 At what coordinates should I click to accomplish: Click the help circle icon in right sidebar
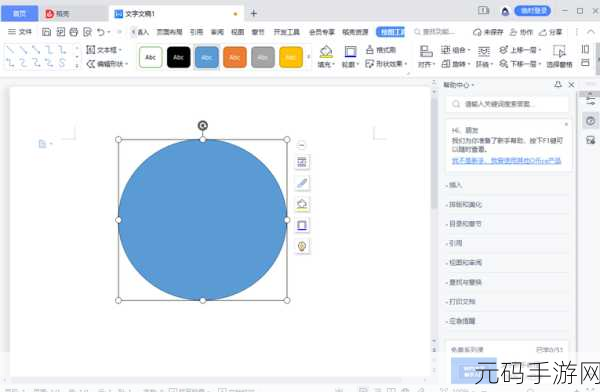(x=591, y=121)
